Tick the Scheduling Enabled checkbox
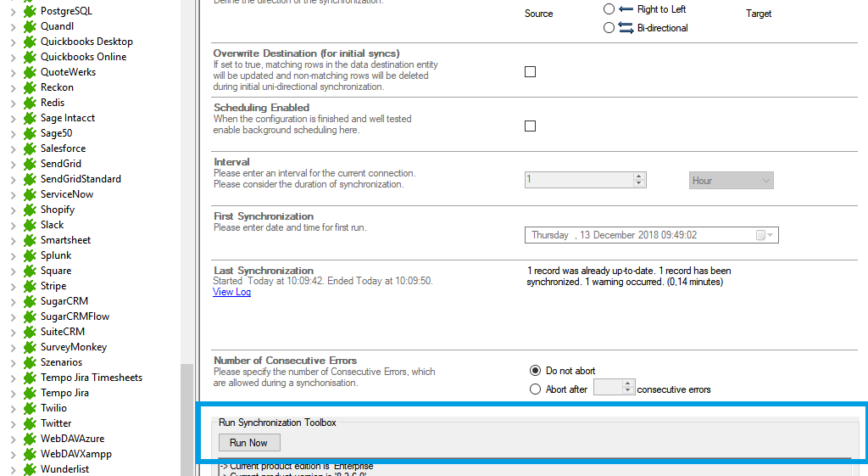Image resolution: width=868 pixels, height=476 pixels. pos(531,126)
